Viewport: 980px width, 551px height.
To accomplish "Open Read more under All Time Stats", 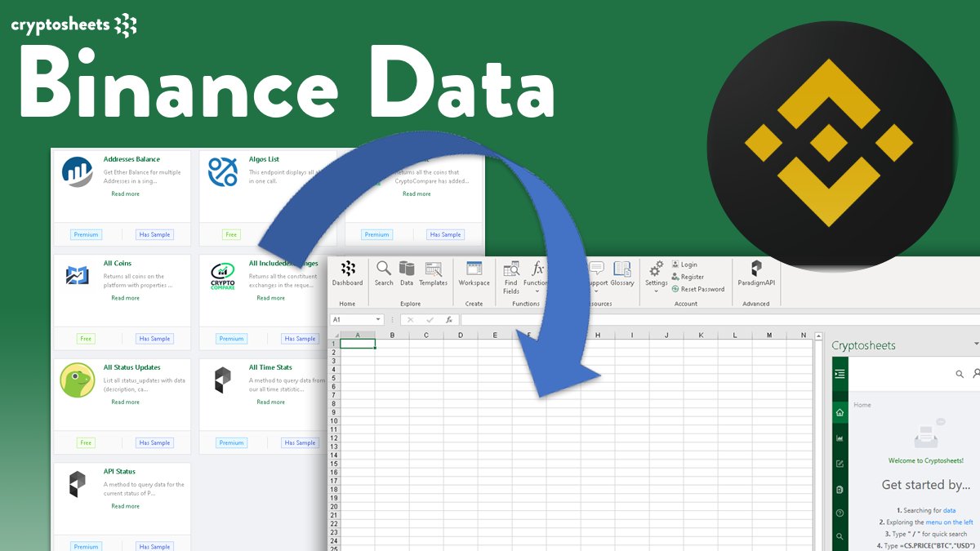I will pos(270,402).
